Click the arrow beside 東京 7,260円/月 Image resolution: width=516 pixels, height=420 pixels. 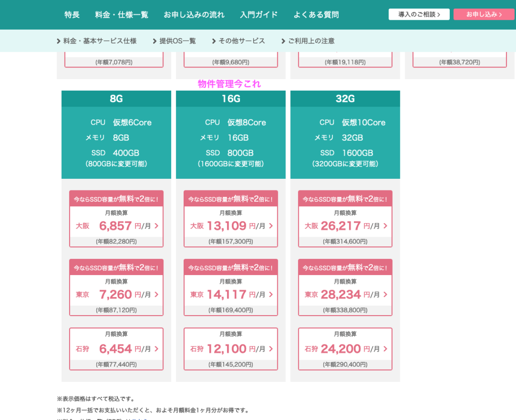157,294
